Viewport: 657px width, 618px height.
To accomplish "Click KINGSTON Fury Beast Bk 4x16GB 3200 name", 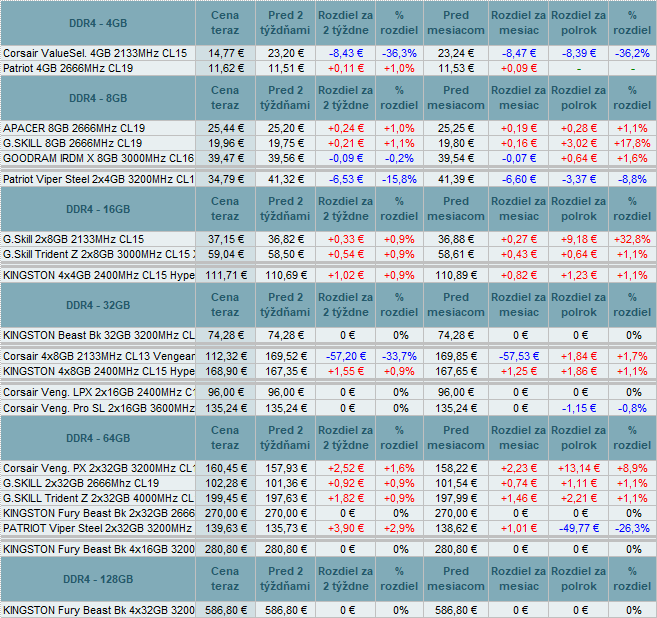I will 98,549.
